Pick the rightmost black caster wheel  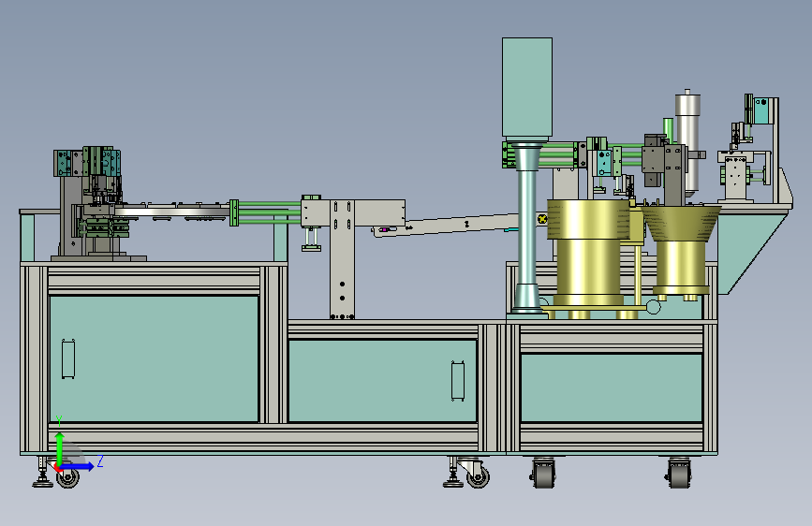click(679, 473)
